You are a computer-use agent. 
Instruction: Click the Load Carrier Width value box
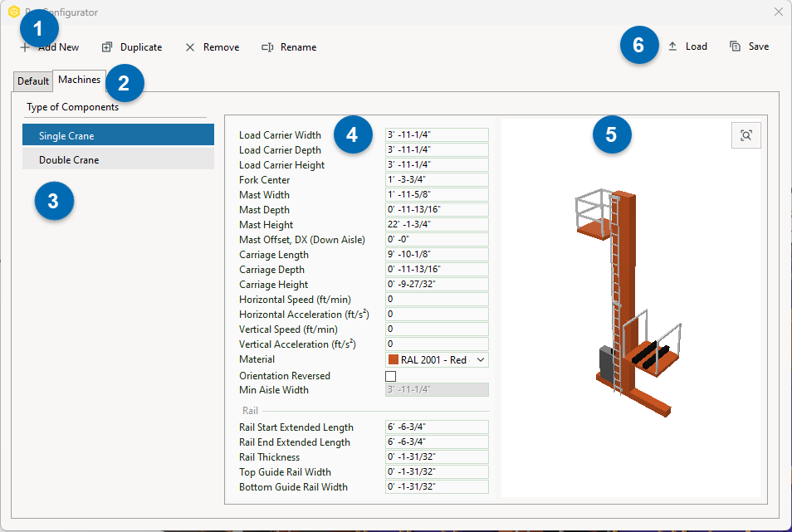click(x=436, y=134)
